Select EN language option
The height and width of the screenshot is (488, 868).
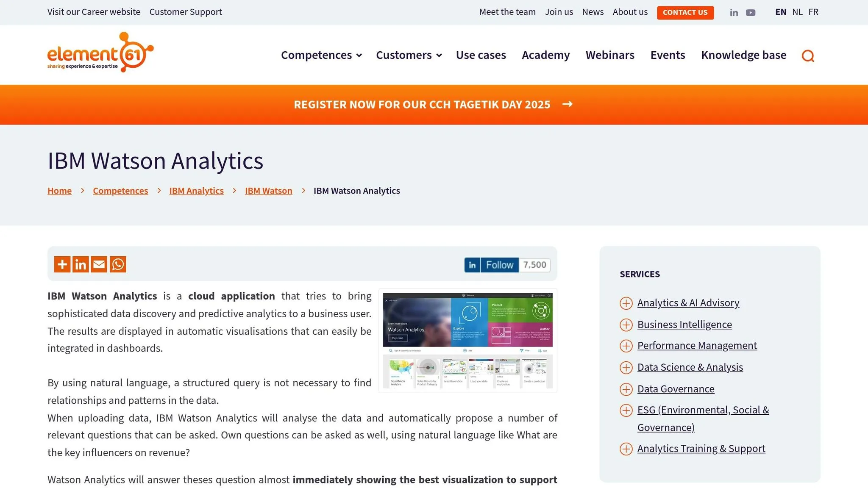(x=781, y=12)
